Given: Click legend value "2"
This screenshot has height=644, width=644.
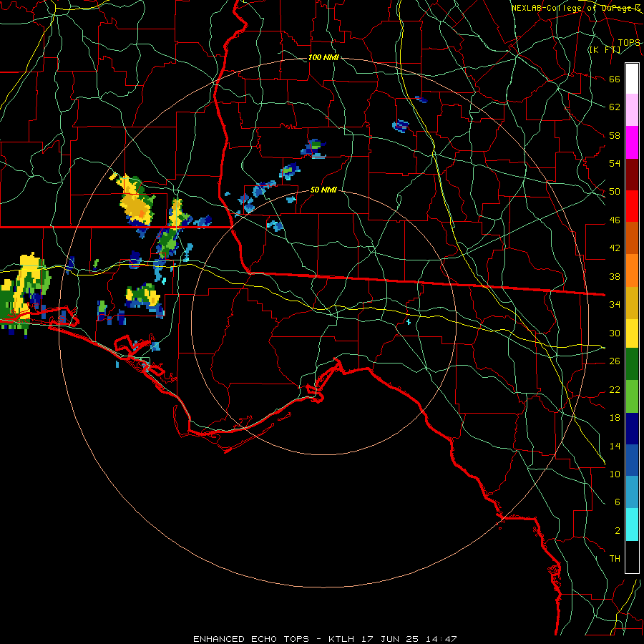Looking at the screenshot, I should click(617, 530).
